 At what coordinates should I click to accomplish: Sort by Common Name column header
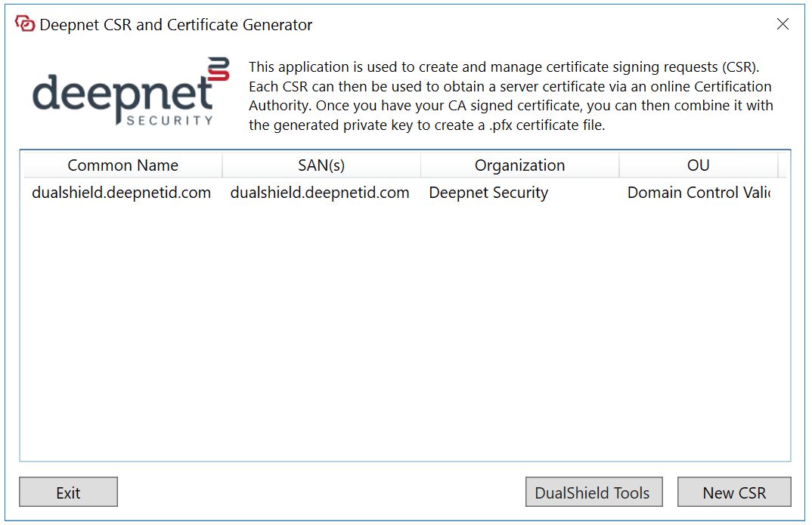click(x=122, y=165)
